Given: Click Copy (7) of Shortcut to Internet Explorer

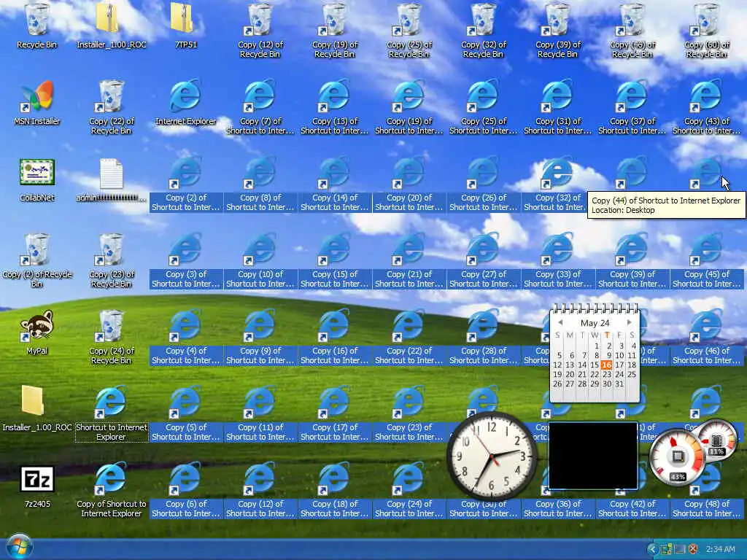Looking at the screenshot, I should coord(260,108).
